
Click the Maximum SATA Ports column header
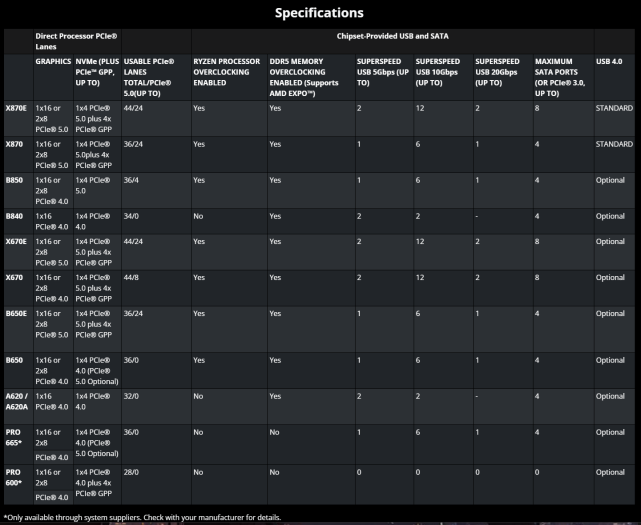click(x=560, y=75)
